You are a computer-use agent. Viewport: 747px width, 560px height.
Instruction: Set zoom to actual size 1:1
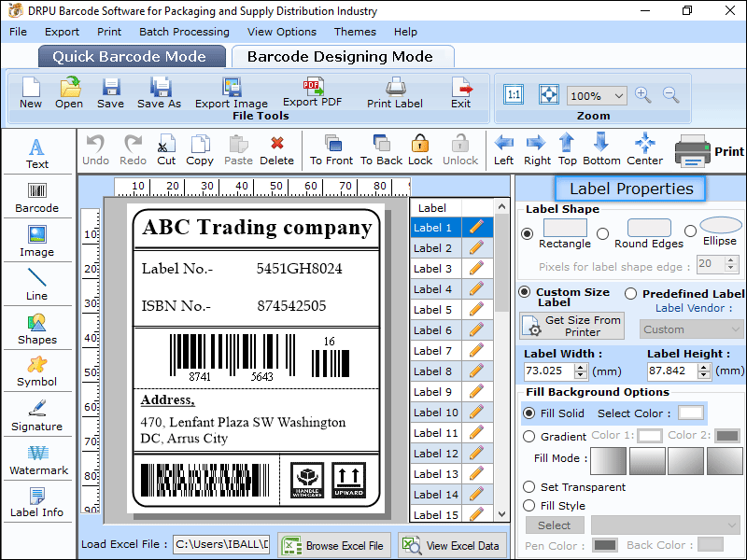(514, 95)
